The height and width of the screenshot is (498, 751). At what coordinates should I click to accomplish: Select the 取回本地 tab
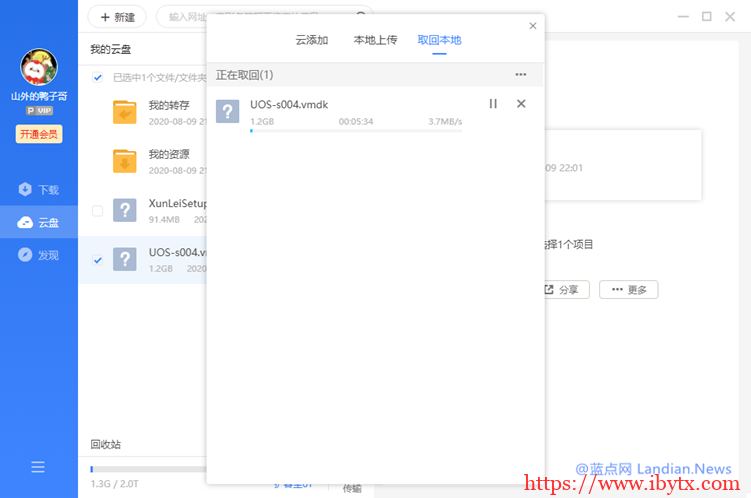[x=440, y=40]
